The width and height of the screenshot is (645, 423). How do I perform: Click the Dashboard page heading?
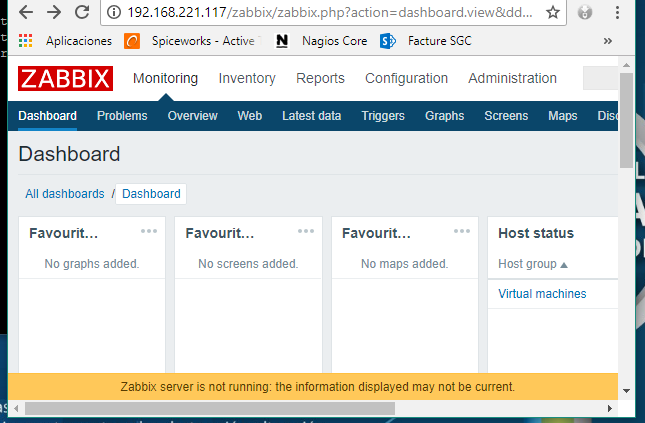(69, 154)
